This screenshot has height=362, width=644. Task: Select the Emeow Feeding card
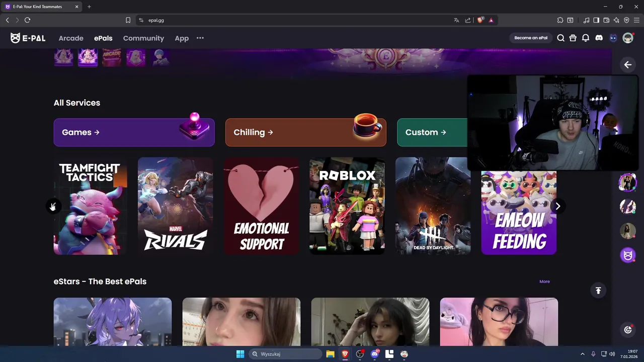519,213
